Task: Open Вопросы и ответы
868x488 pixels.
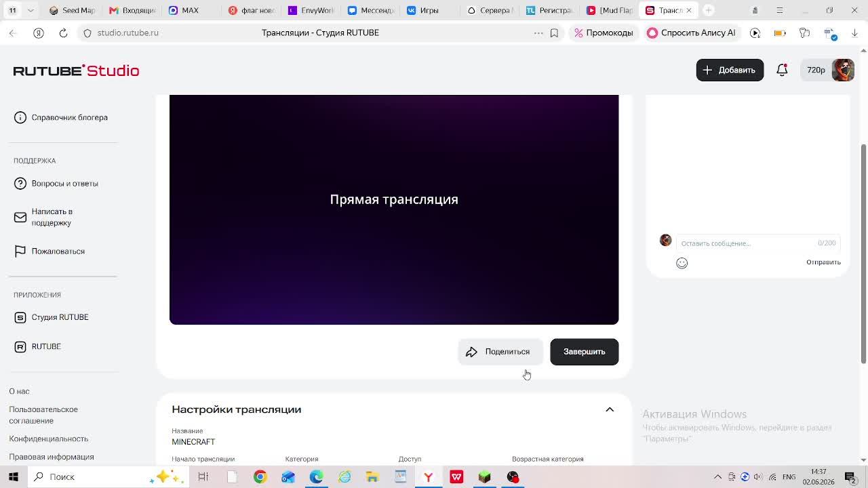Action: click(x=56, y=183)
